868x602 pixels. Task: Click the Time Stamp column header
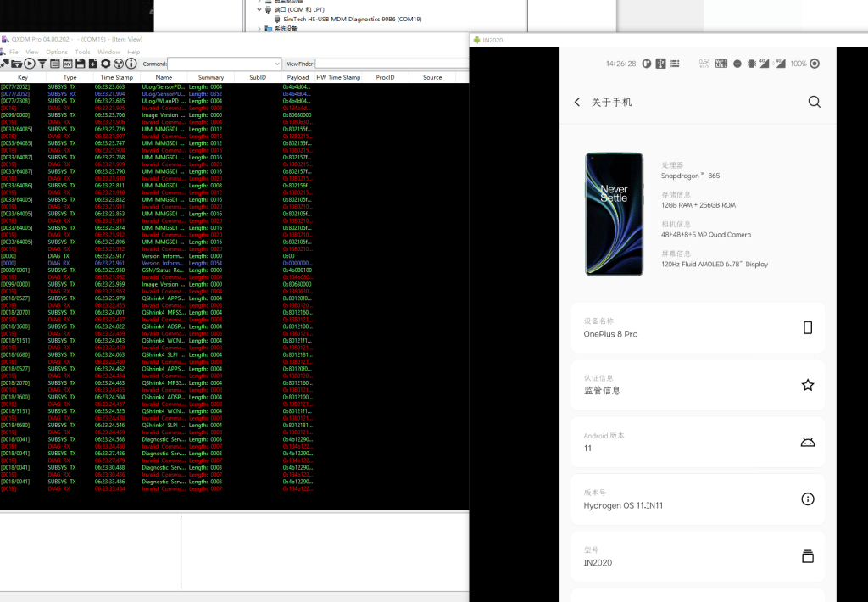click(116, 77)
